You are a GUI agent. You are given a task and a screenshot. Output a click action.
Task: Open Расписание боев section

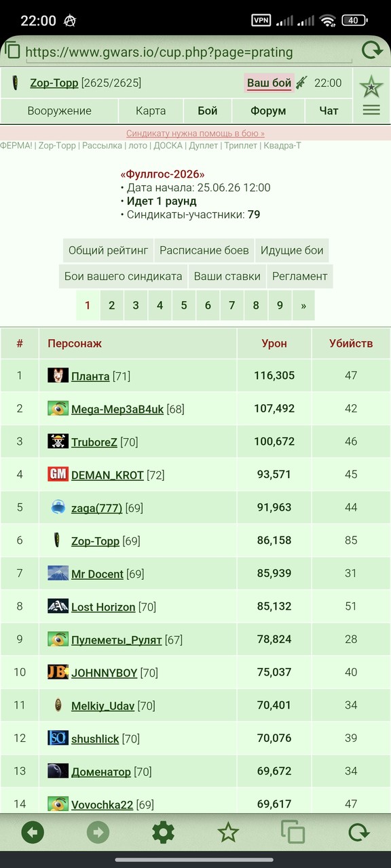204,250
